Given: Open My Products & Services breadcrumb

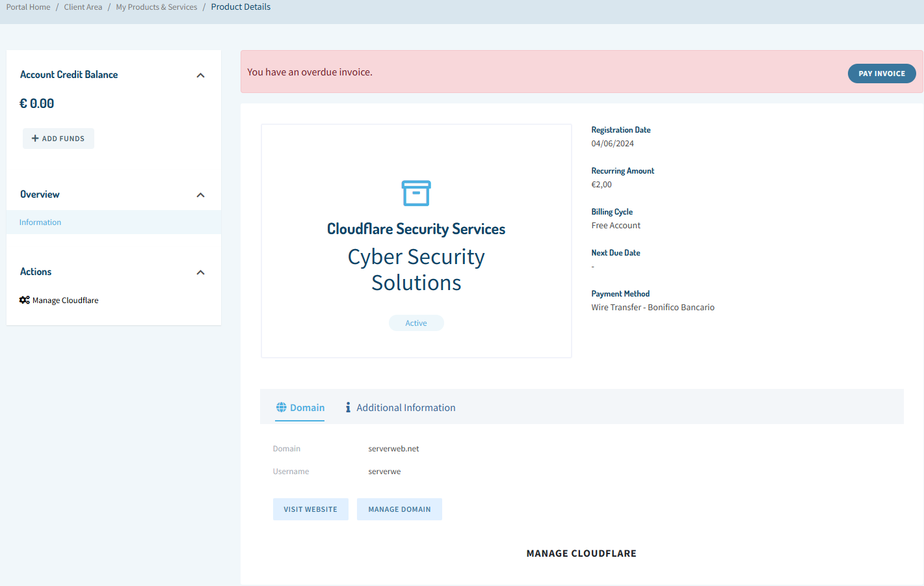Looking at the screenshot, I should 157,7.
